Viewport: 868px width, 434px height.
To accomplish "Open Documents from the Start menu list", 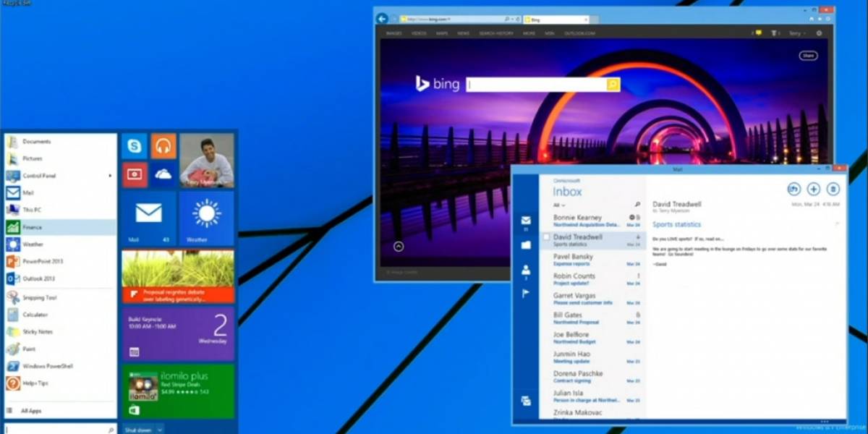I will tap(60, 142).
